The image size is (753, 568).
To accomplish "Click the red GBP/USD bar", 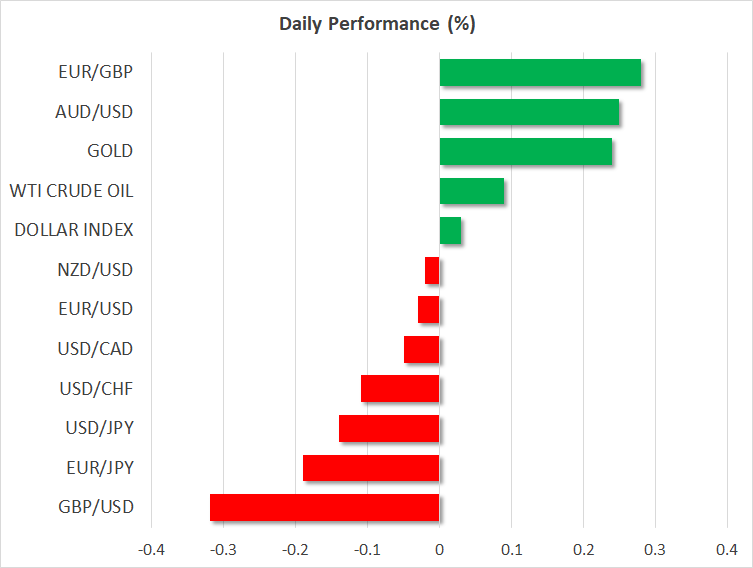I will click(325, 508).
